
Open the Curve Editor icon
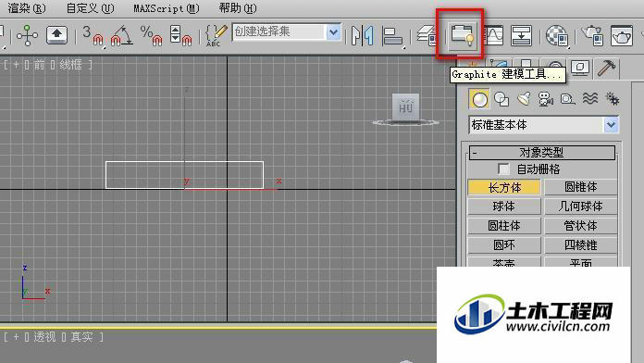click(x=494, y=35)
